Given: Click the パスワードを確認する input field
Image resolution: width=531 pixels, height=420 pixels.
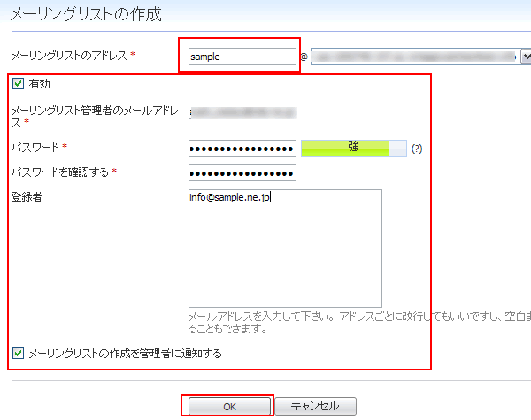Looking at the screenshot, I should click(x=242, y=172).
